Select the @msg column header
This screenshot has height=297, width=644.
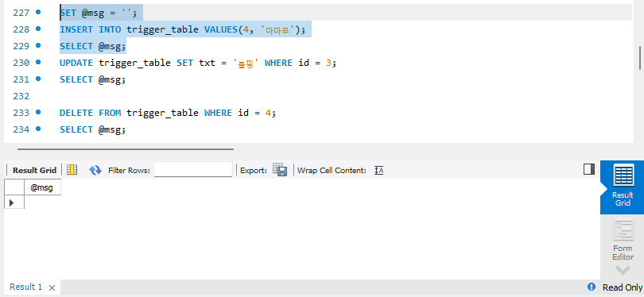point(43,187)
